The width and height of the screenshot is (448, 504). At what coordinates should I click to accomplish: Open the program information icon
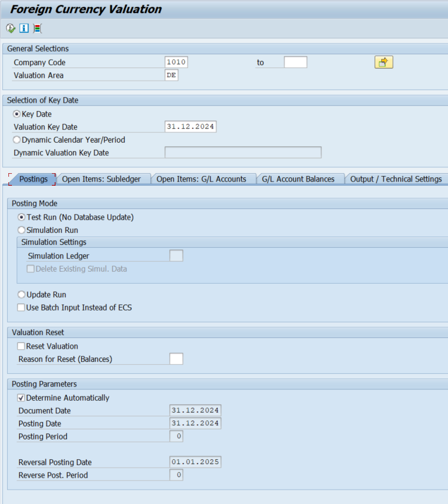coord(24,28)
